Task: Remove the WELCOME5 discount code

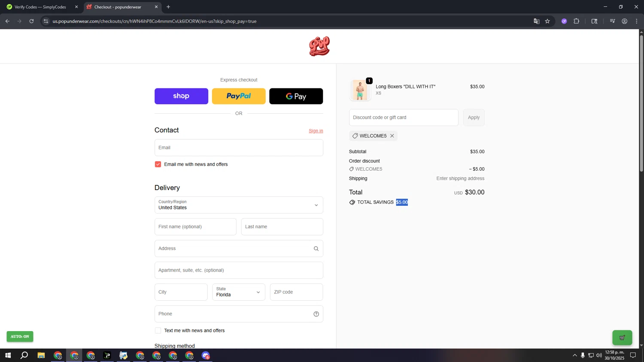Action: 392,136
